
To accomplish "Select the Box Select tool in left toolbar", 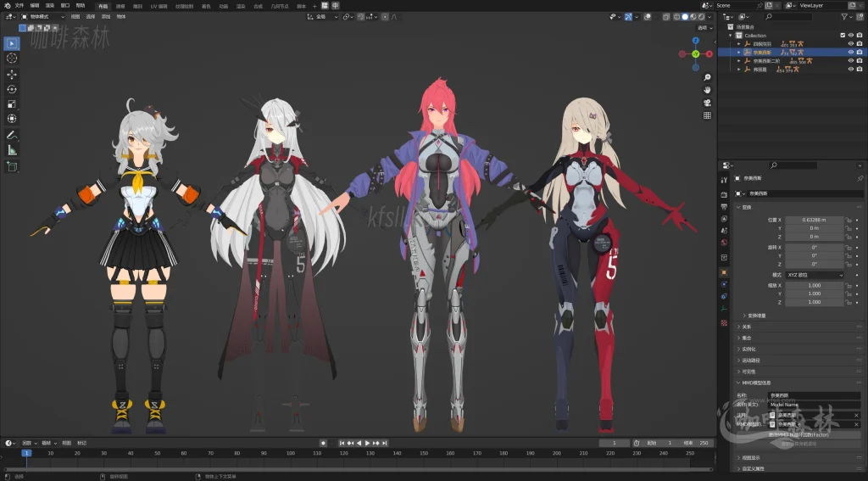I will pyautogui.click(x=11, y=43).
